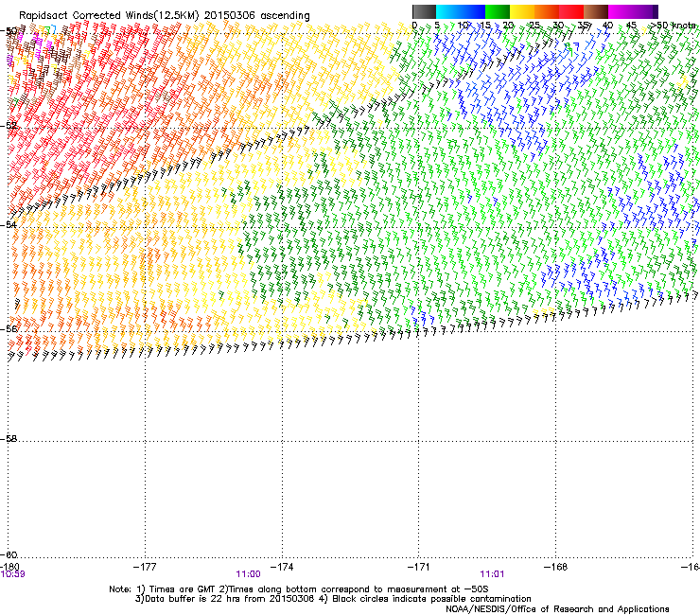Click the '>50 knots' legend label
The height and width of the screenshot is (615, 700).
click(672, 26)
